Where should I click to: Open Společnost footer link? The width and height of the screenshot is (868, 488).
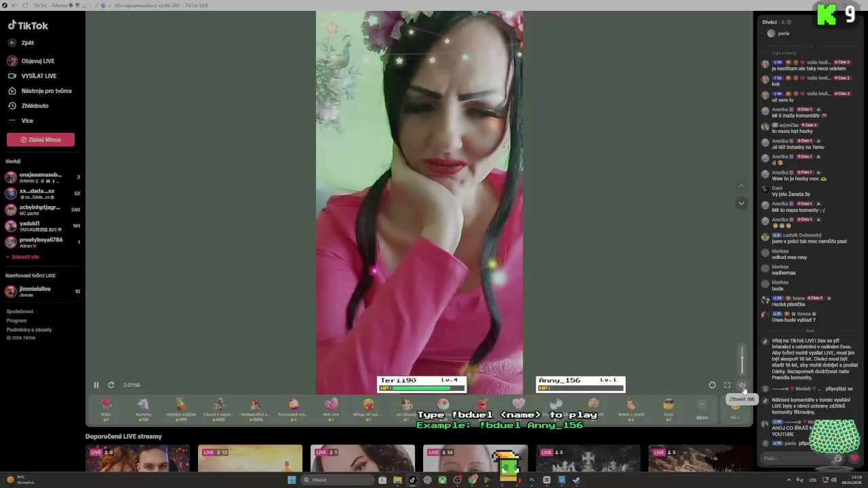click(x=20, y=311)
